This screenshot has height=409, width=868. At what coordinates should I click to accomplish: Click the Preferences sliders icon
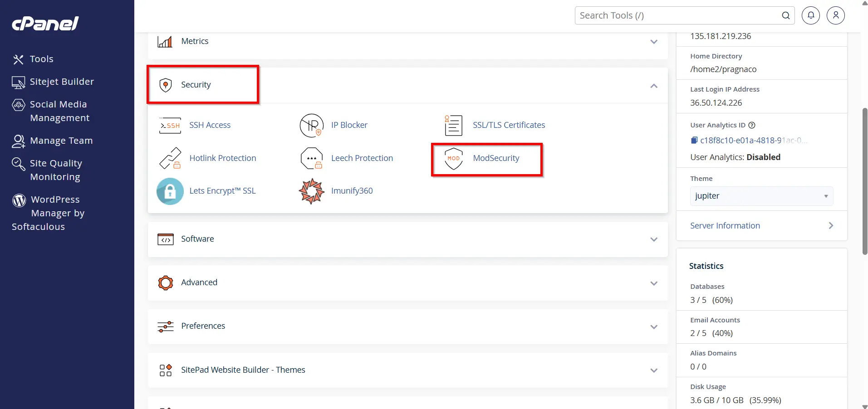point(166,326)
